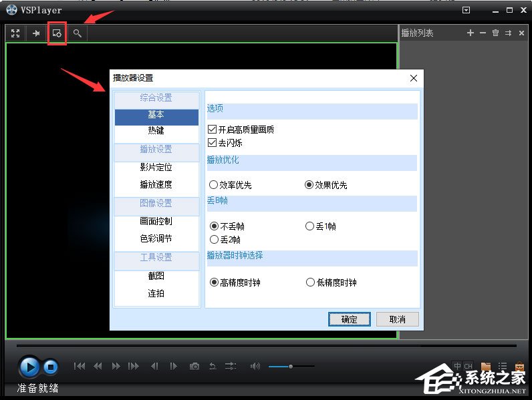The height and width of the screenshot is (400, 532).
Task: Toggle 去闪烁 checkbox
Action: (212, 143)
